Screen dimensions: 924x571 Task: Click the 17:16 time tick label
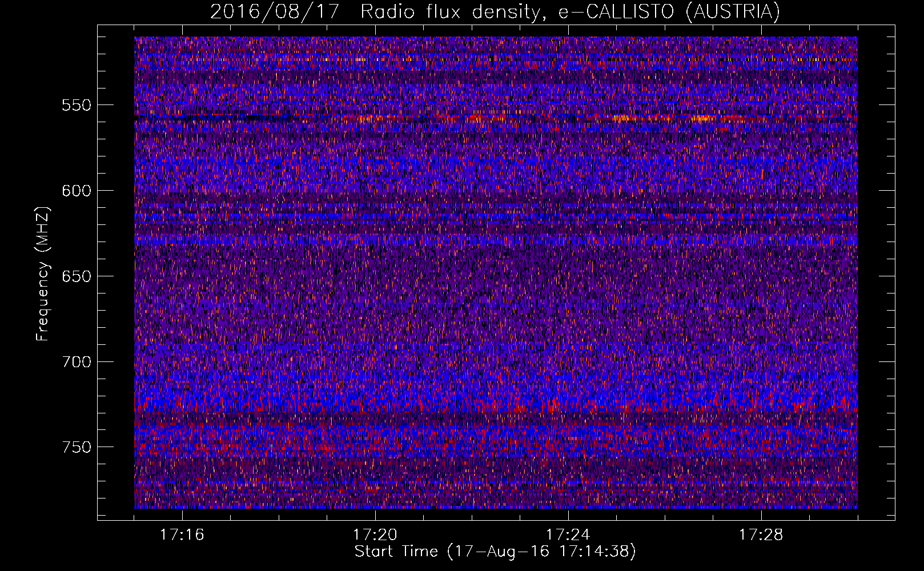click(182, 534)
